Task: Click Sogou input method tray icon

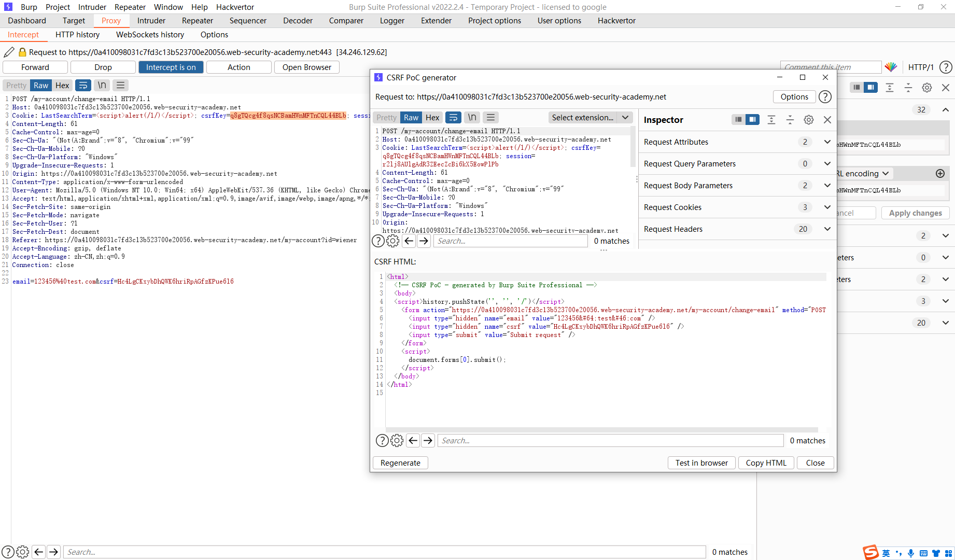Action: coord(870,552)
